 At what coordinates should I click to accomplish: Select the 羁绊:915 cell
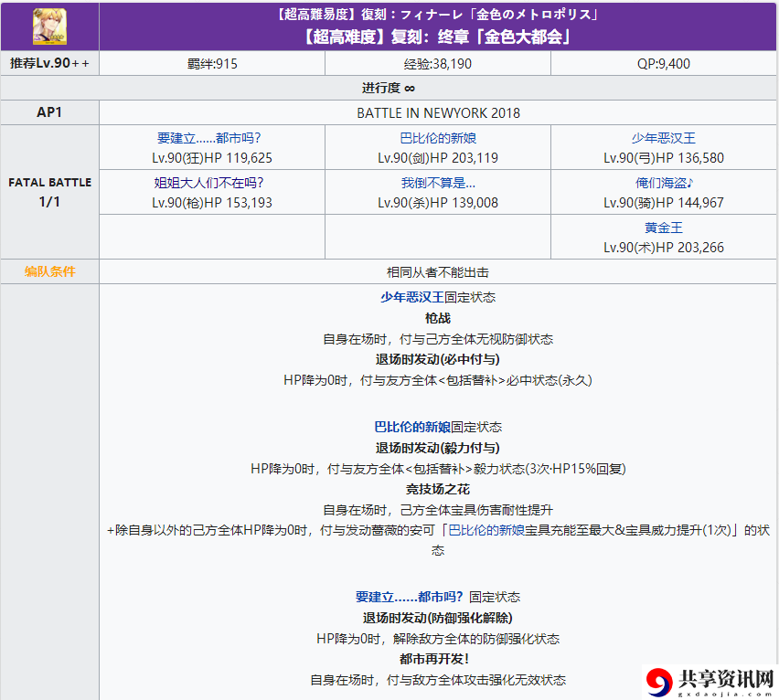pyautogui.click(x=212, y=64)
